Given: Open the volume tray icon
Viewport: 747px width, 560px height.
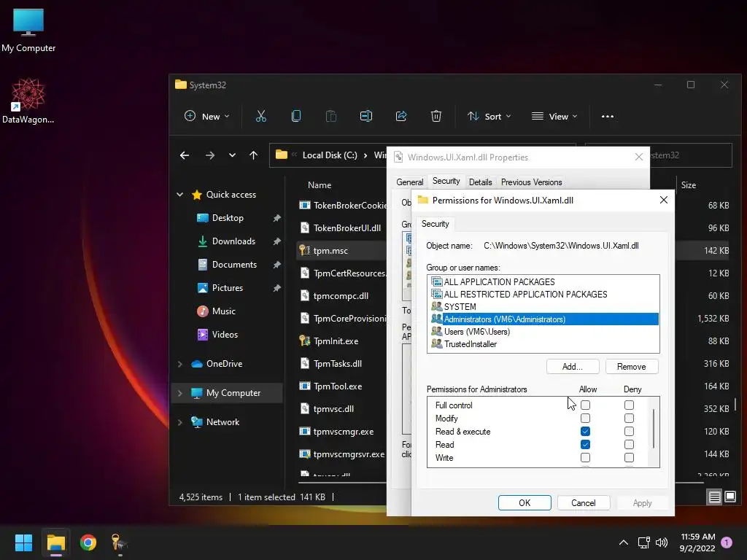Looking at the screenshot, I should tap(662, 542).
